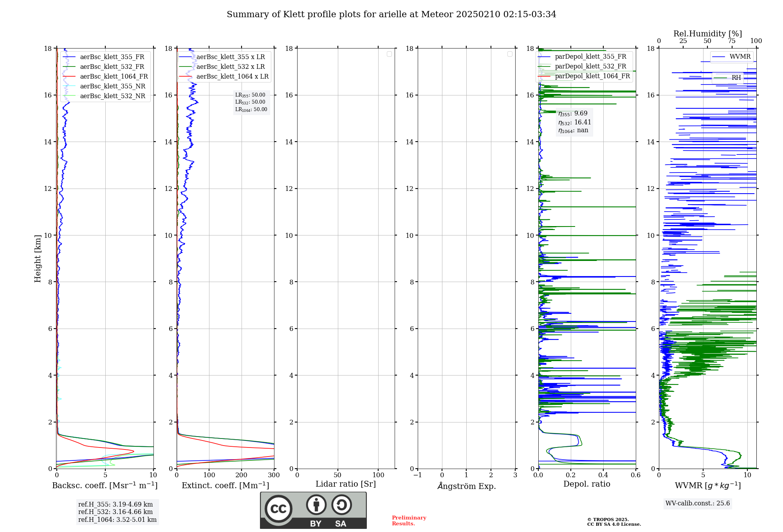
Task: Click the LR532: 50.00 annotation
Action: [x=250, y=102]
